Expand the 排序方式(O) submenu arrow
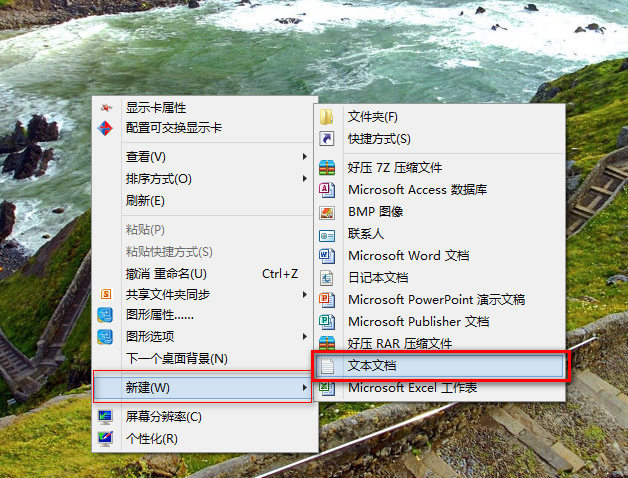This screenshot has width=628, height=478. [x=305, y=179]
